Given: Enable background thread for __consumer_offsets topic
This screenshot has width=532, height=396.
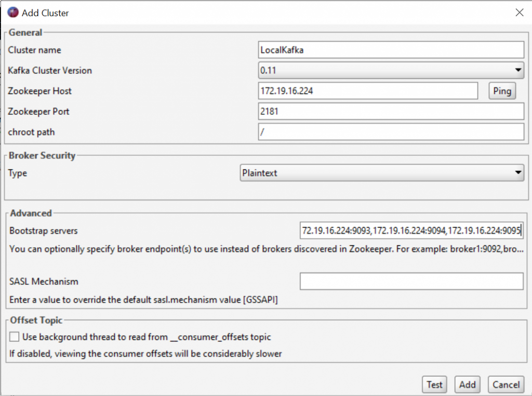Looking at the screenshot, I should point(14,336).
